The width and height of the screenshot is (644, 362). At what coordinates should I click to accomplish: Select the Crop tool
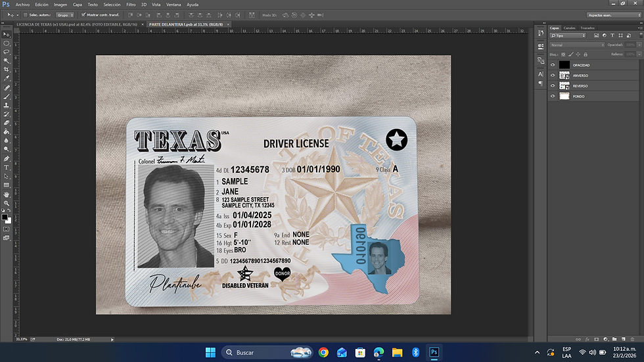(x=6, y=70)
